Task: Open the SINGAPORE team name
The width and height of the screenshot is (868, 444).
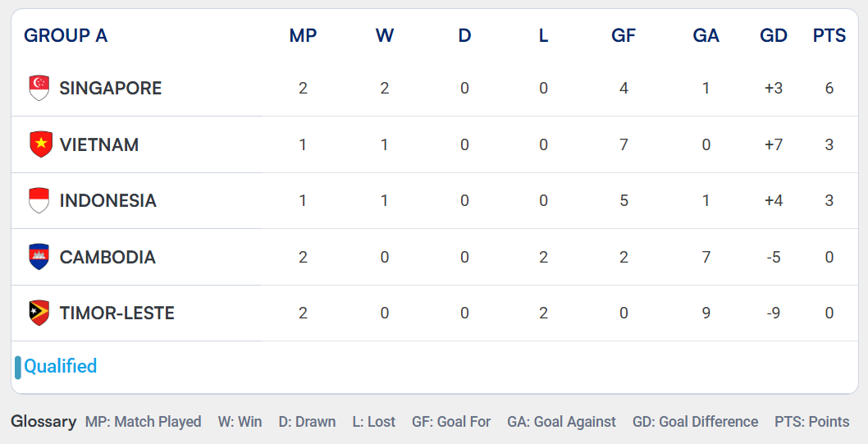Action: click(x=111, y=88)
